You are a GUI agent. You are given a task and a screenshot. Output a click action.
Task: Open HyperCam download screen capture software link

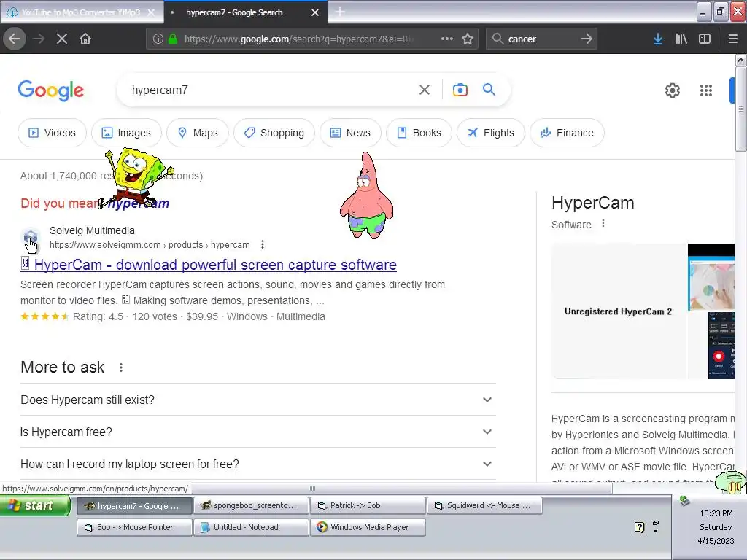(215, 265)
